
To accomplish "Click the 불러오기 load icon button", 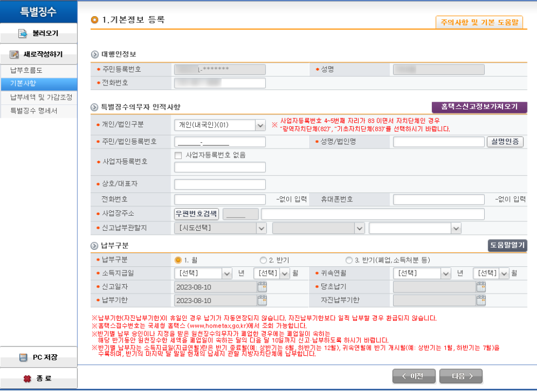I will (23, 33).
